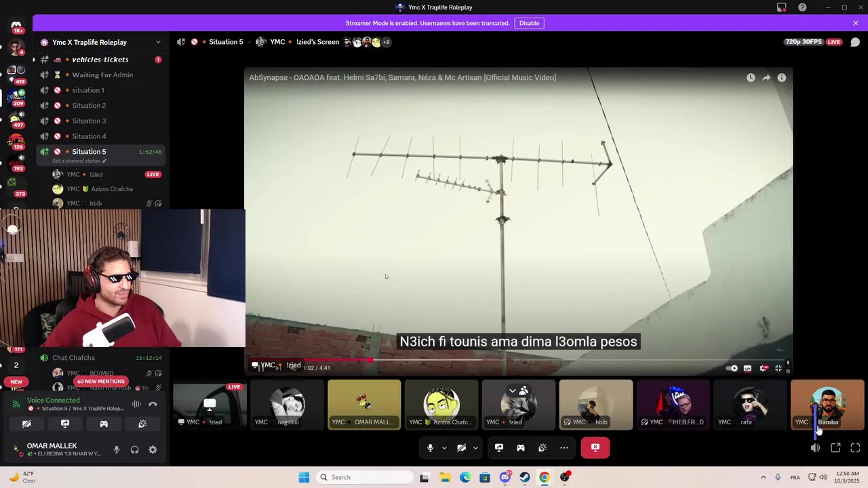Toggle camera in bottom call bar
868x488 pixels.
click(461, 447)
